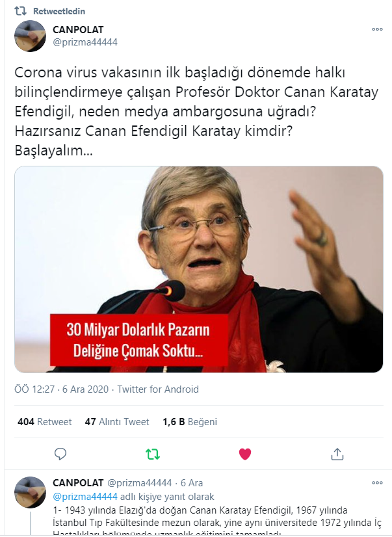View the 47 Alıntı Tweet list
392x537 pixels.
[117, 421]
